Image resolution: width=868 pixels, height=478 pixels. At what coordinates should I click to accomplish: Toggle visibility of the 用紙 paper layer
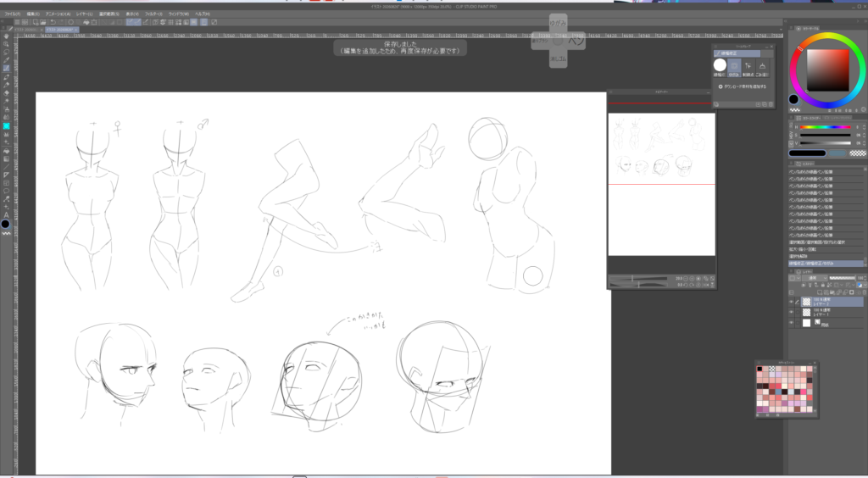tap(791, 323)
